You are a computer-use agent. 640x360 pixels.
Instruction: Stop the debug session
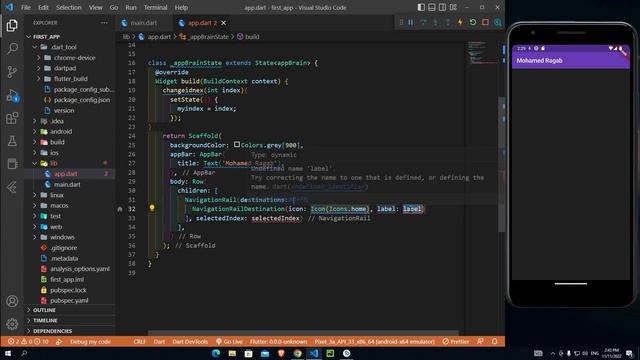pos(485,22)
